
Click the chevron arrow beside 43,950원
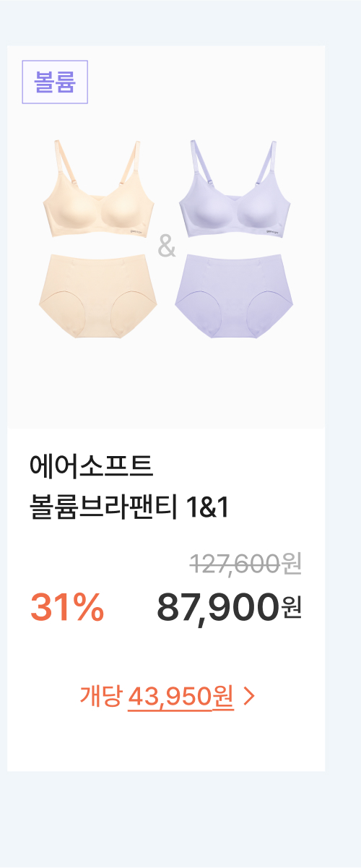click(x=250, y=696)
